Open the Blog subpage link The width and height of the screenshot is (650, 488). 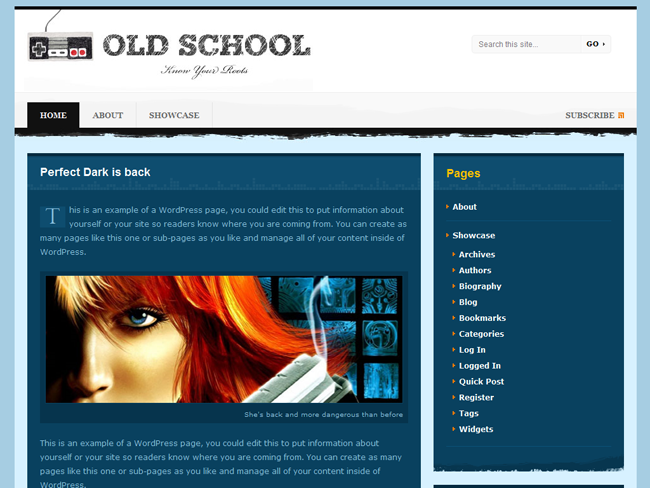click(468, 302)
